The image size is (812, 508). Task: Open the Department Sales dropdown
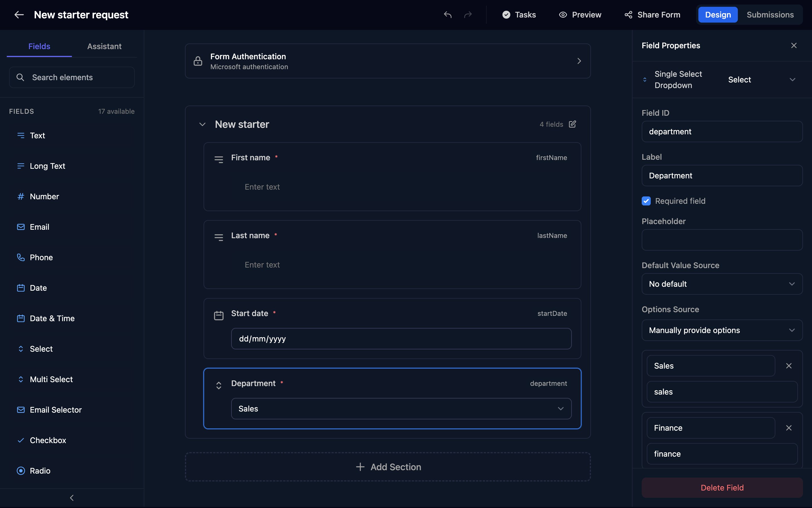pyautogui.click(x=401, y=409)
